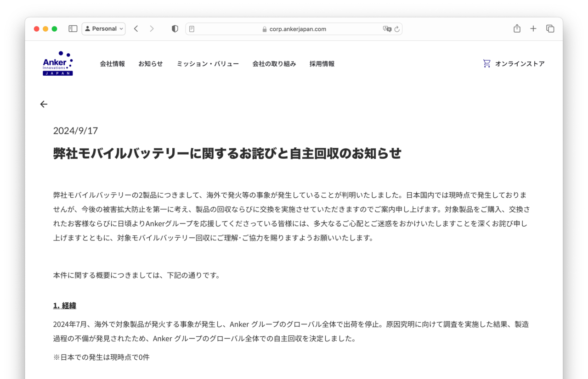The height and width of the screenshot is (379, 588).
Task: Open a new tab with plus icon
Action: [533, 28]
